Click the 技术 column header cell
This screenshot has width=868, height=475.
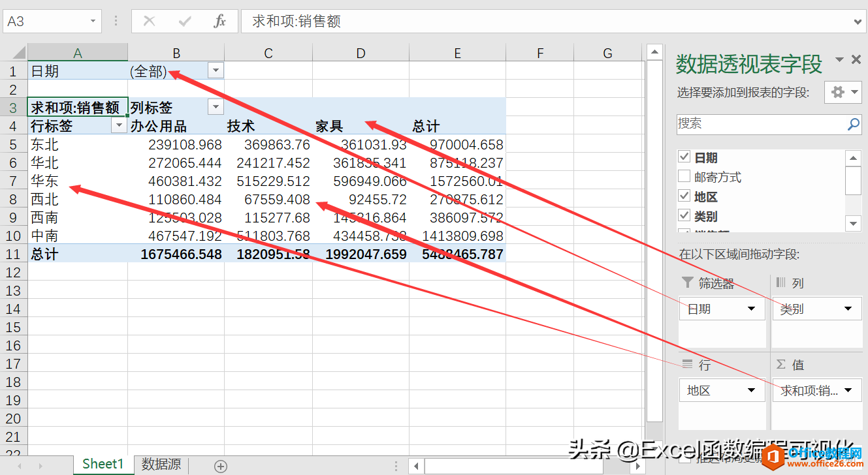[268, 125]
